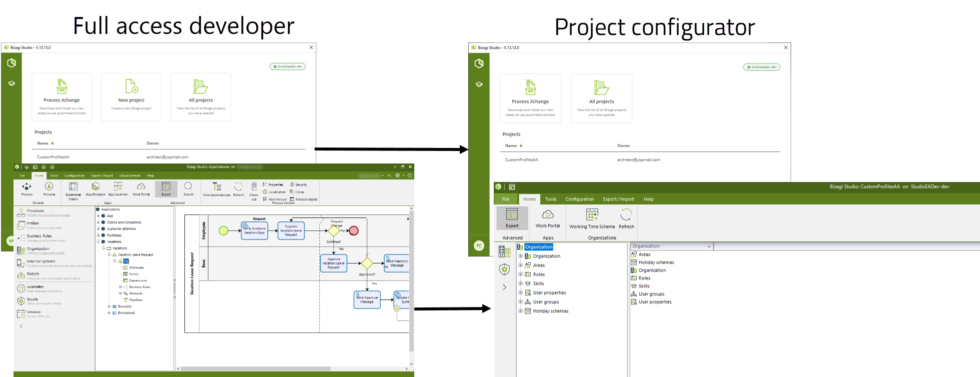Click the Check out ribbon icon
Viewport: 980px width, 377px height.
pos(254,191)
